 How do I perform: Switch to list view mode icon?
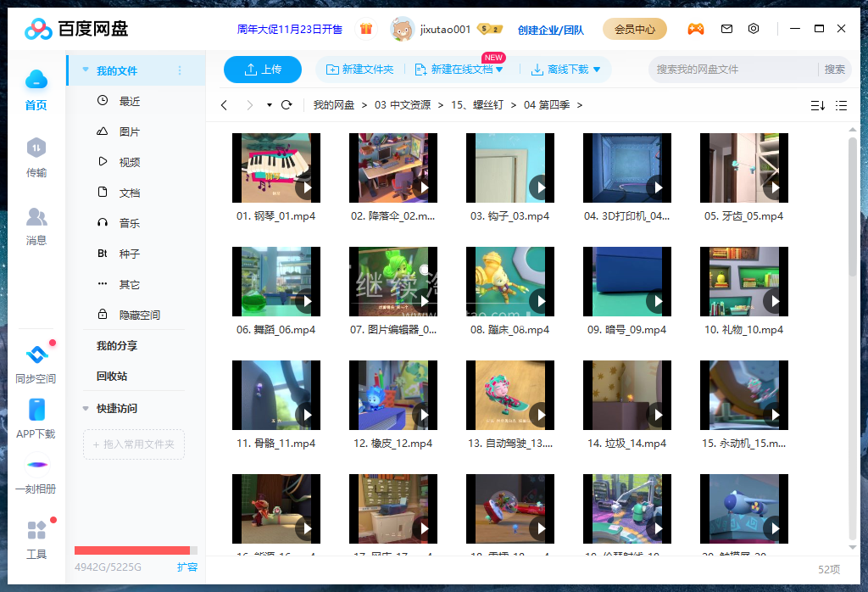[841, 105]
